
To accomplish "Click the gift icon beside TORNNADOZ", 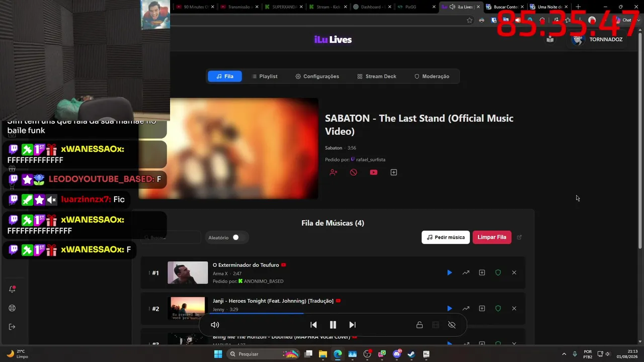I will [x=550, y=39].
